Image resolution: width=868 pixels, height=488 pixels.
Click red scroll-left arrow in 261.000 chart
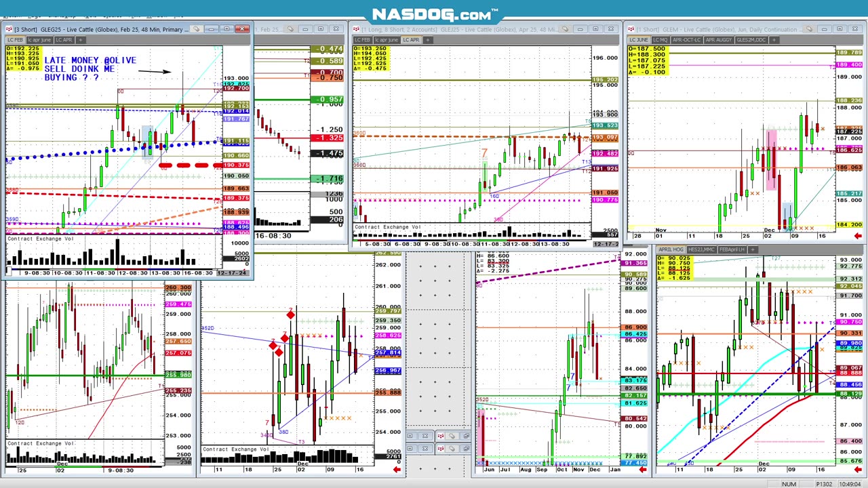click(396, 469)
